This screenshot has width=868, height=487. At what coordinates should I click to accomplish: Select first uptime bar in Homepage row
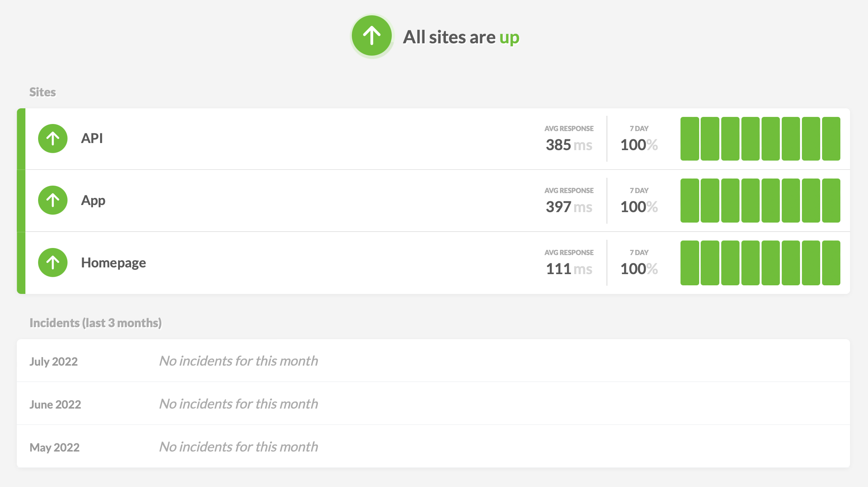[x=689, y=263]
